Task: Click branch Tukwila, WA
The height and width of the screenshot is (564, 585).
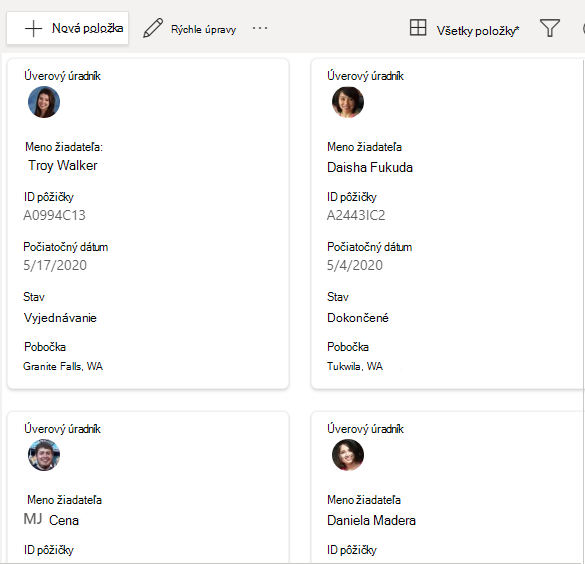Action: [355, 366]
